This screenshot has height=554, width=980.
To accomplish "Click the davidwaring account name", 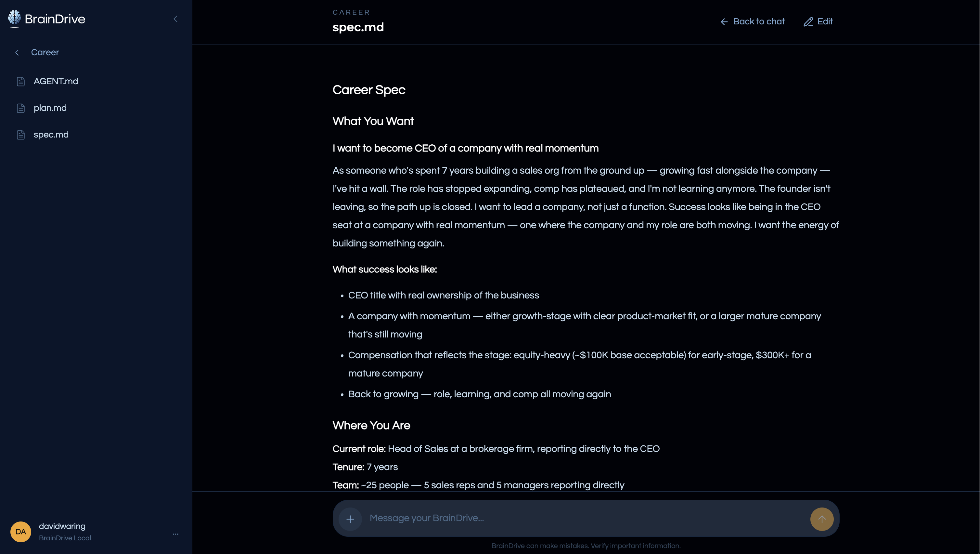I will (62, 526).
